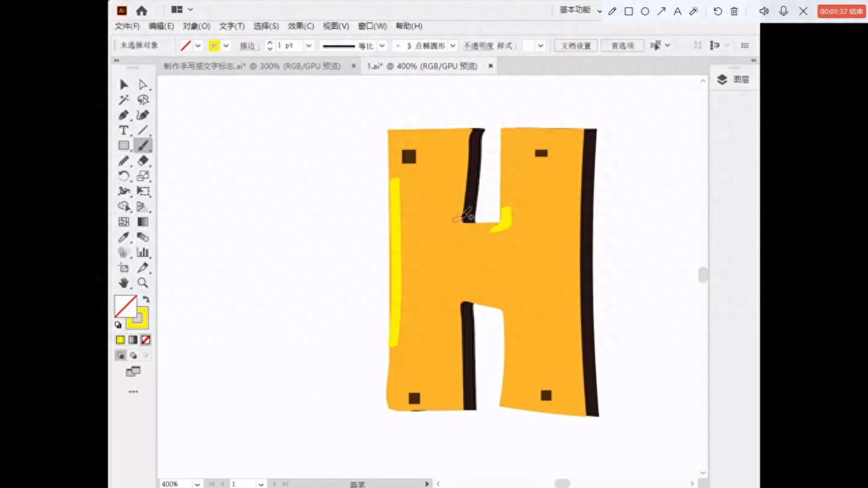Select the Curvature tool

[143, 115]
